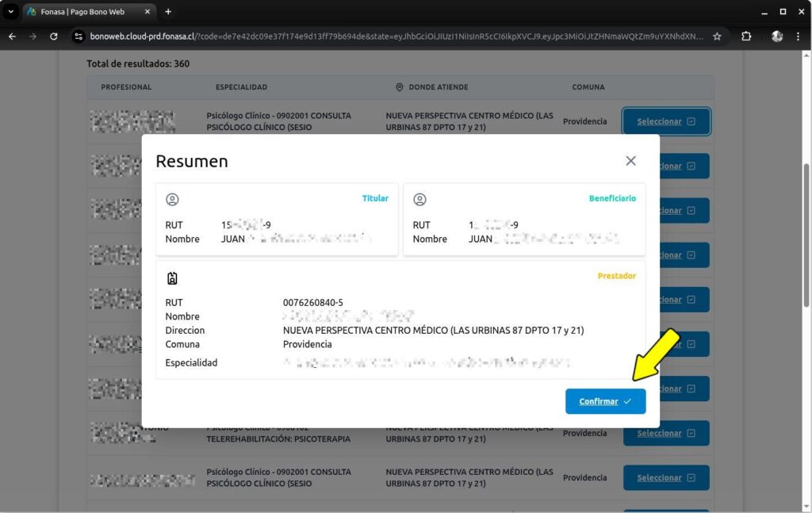Click the COMUNA column header
Image resolution: width=812 pixels, height=513 pixels.
click(x=588, y=87)
